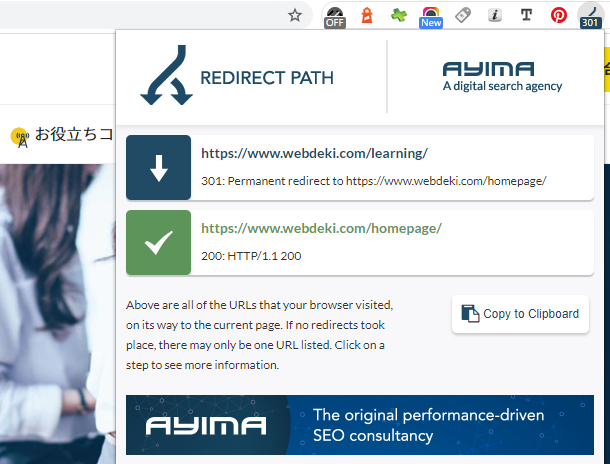This screenshot has width=610, height=464.
Task: Click the orange lighthouse extension icon
Action: 367,16
